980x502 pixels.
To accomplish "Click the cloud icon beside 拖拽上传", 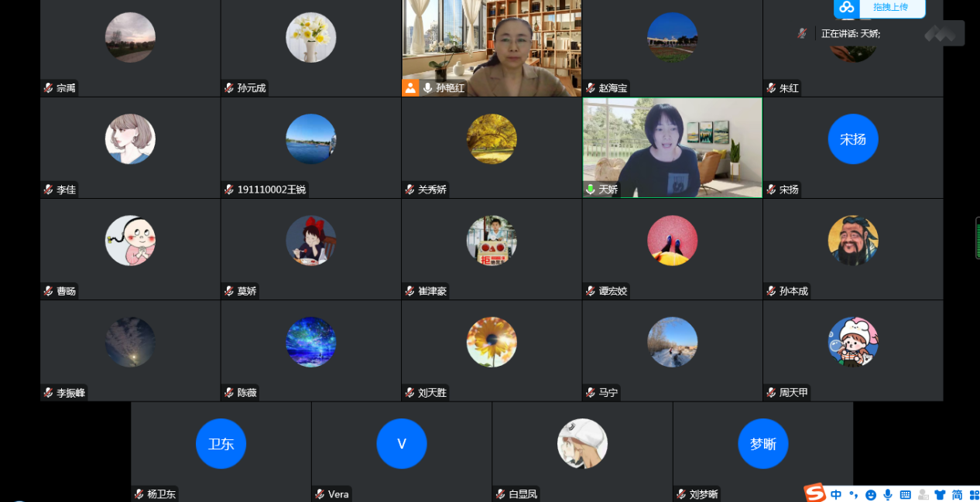I will [847, 8].
